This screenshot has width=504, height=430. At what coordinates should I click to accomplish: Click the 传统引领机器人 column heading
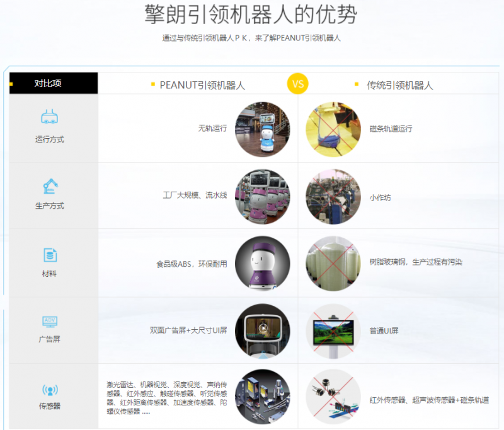coord(400,85)
